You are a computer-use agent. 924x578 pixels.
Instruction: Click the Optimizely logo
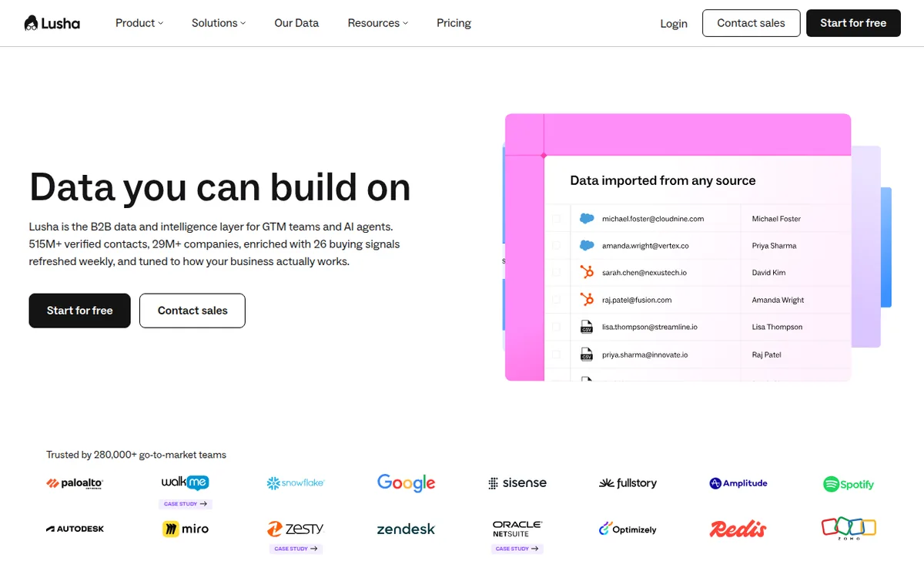(x=628, y=529)
